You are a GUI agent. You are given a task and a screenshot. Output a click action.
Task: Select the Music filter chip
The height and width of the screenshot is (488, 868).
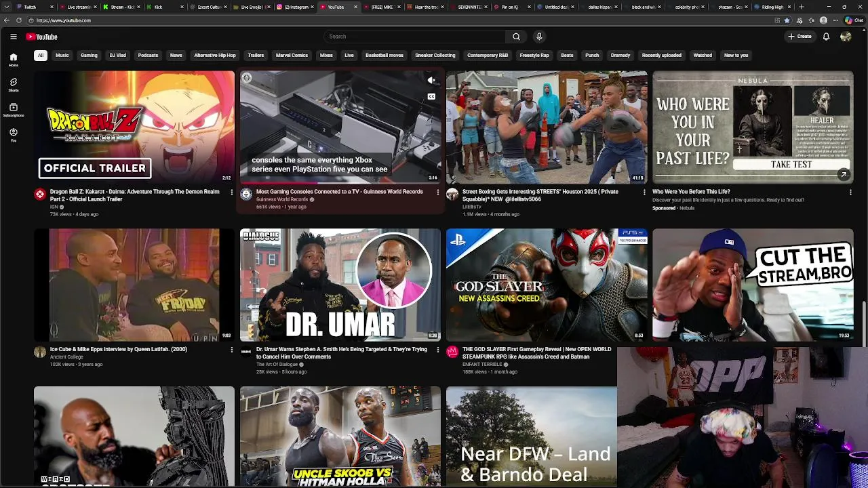(x=62, y=56)
